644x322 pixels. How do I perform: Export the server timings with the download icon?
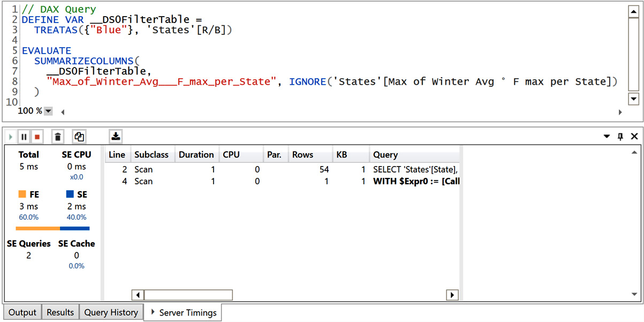(115, 137)
